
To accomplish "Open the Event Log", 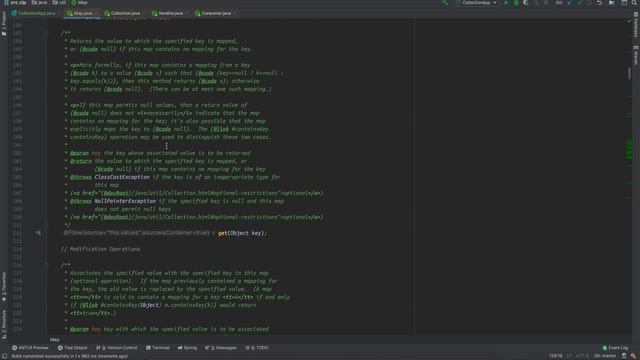I will [x=615, y=348].
